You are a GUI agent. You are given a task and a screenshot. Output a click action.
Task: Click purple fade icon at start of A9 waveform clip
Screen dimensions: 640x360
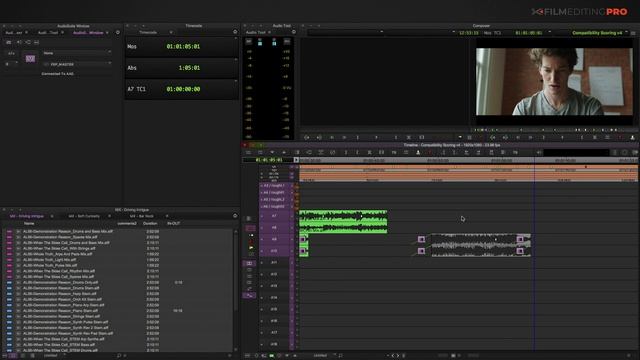421,239
